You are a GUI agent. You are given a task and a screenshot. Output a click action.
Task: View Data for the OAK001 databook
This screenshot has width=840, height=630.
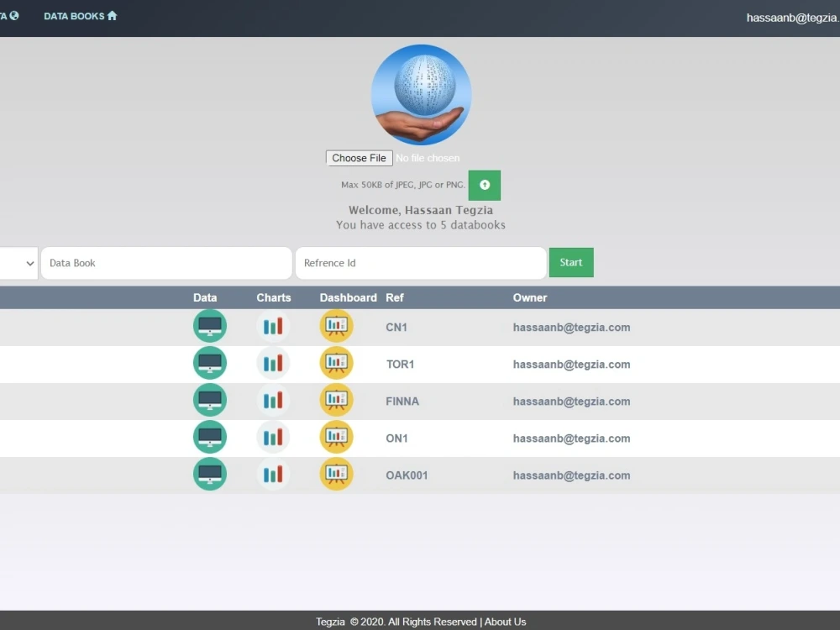209,474
